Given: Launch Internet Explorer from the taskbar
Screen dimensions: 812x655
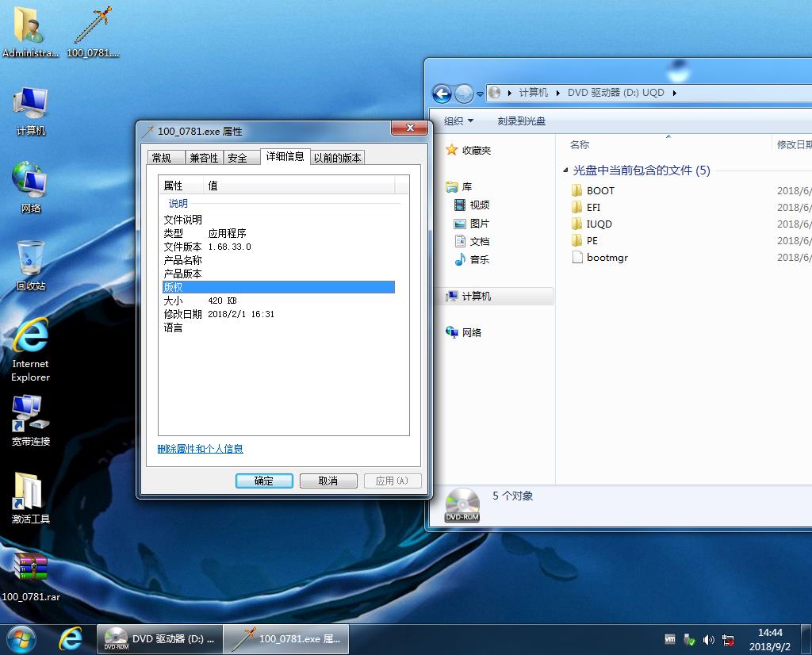Looking at the screenshot, I should [71, 639].
